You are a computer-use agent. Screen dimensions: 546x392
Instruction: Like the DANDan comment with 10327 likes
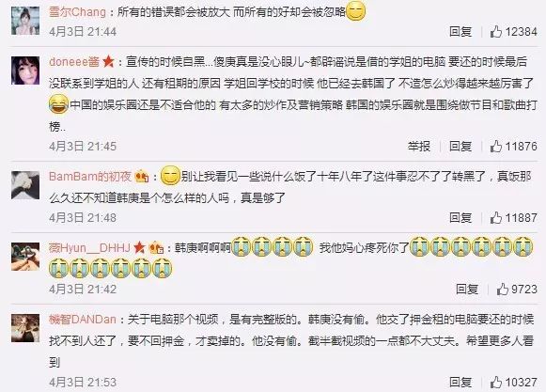[x=496, y=383]
